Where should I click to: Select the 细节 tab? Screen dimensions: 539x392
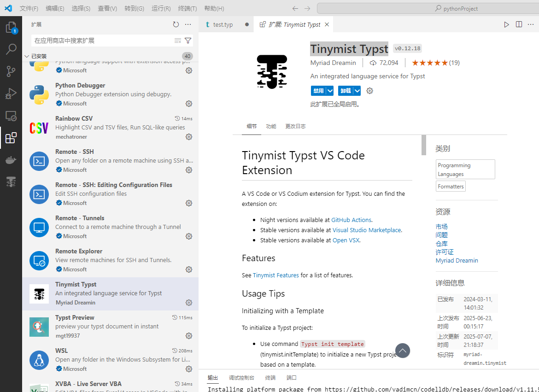click(252, 126)
